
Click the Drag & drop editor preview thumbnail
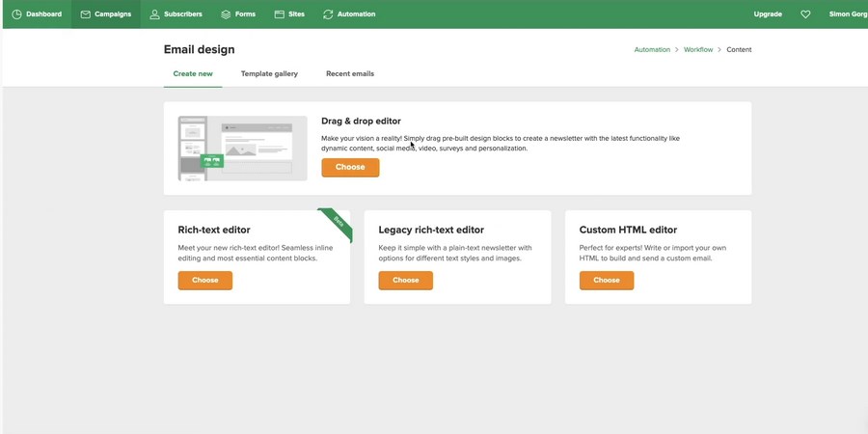coord(242,149)
